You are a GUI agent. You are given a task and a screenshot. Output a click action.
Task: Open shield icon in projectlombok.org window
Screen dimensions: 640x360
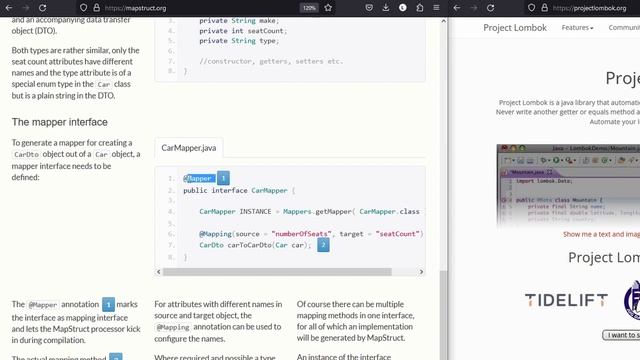point(531,8)
